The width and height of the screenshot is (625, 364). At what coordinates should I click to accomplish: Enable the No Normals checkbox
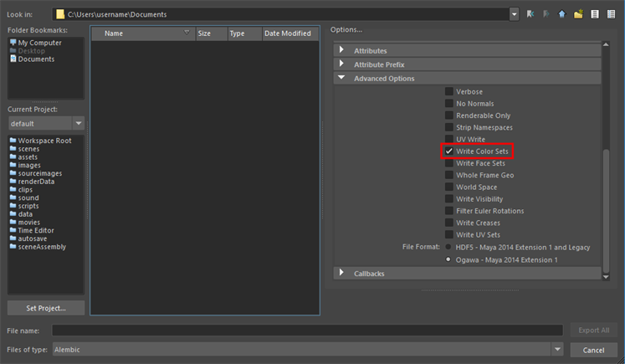pyautogui.click(x=448, y=104)
